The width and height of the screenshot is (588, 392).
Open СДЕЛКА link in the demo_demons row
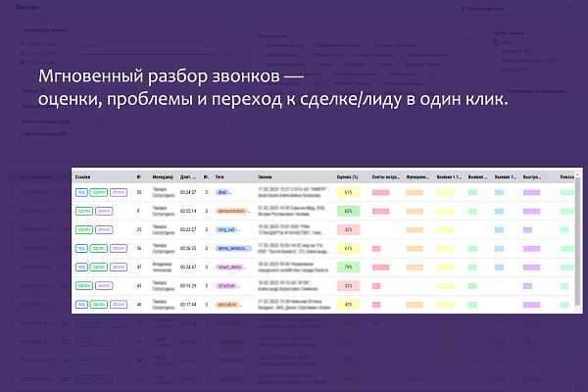point(99,248)
